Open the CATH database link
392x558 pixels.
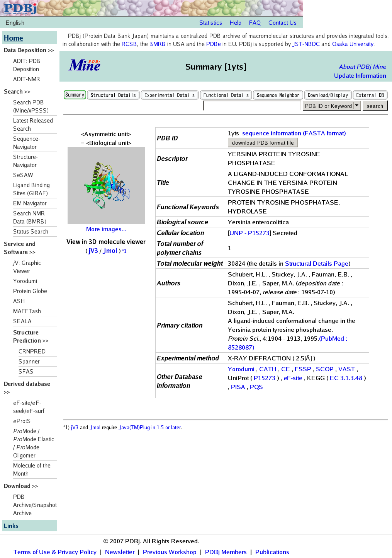(x=268, y=369)
